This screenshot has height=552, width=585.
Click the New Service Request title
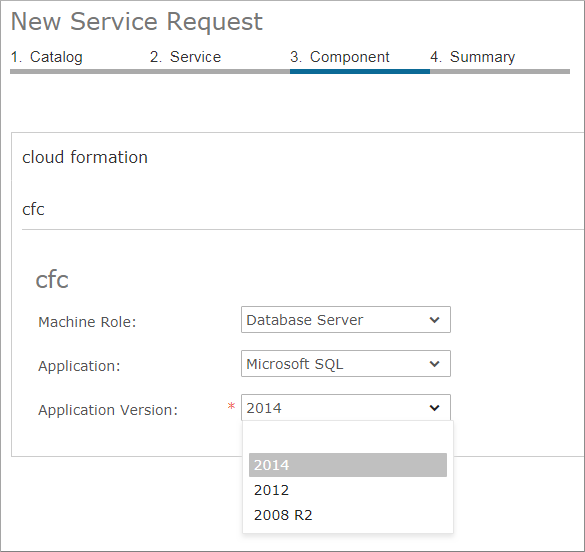click(137, 22)
